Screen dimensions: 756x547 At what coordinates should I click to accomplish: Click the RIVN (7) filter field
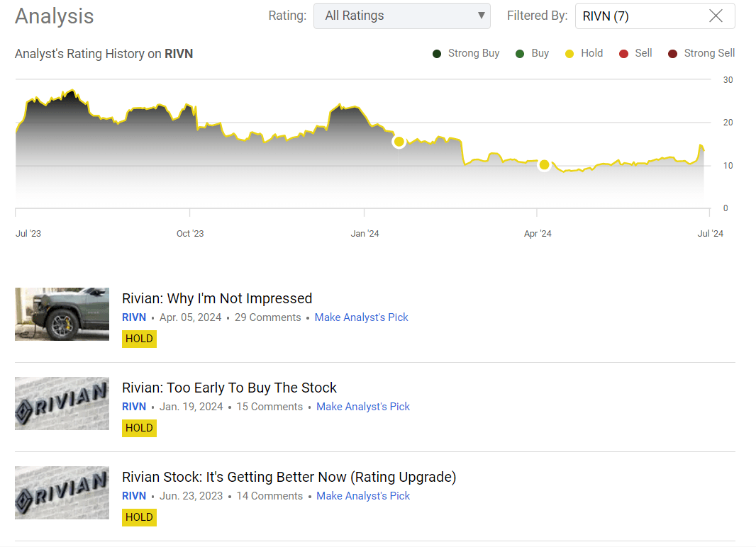638,16
